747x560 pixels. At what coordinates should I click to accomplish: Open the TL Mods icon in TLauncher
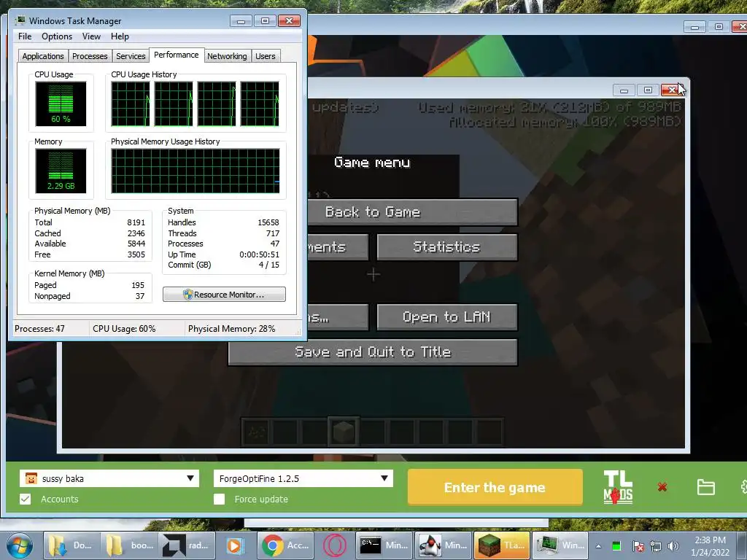click(618, 487)
